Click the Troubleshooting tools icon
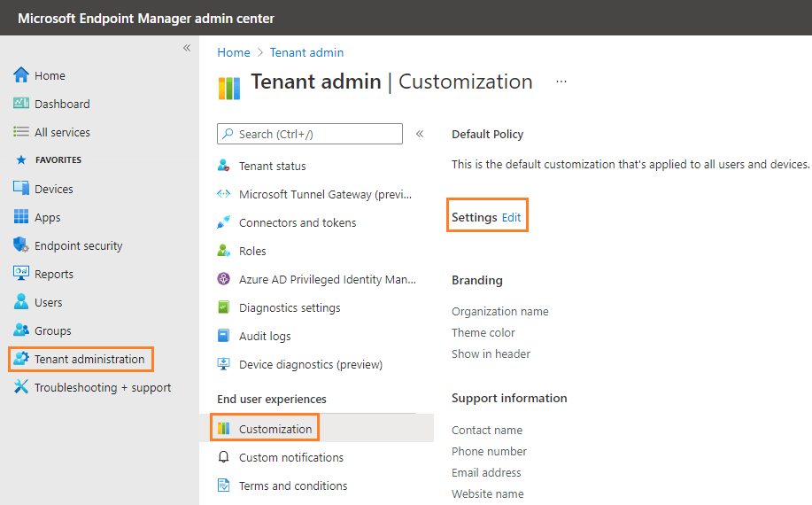The image size is (812, 505). tap(20, 386)
